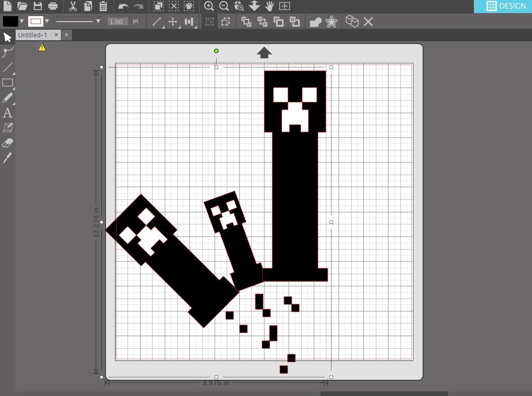This screenshot has width=532, height=396.
Task: Choose the Eraser tool
Action: [x=8, y=142]
